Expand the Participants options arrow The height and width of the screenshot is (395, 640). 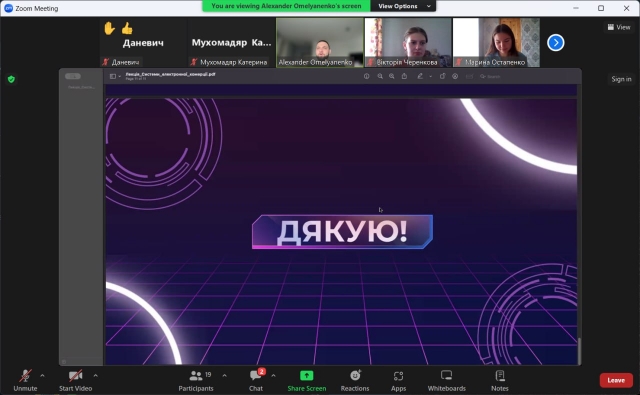pos(224,375)
